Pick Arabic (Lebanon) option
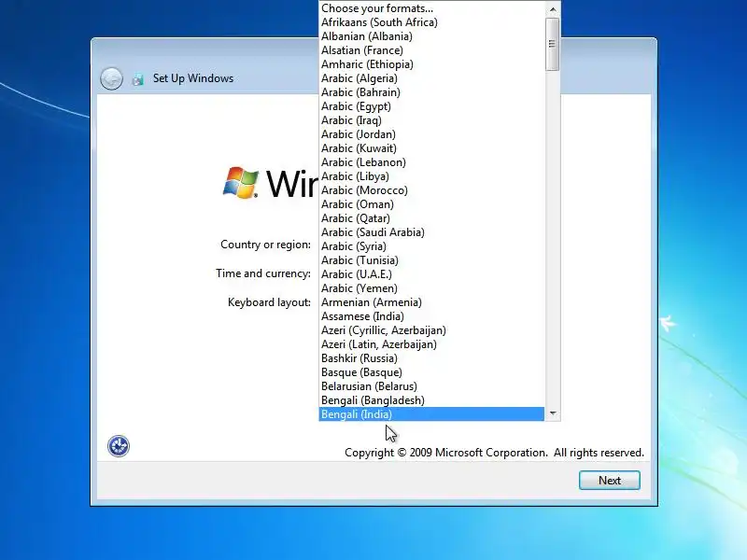 point(431,162)
